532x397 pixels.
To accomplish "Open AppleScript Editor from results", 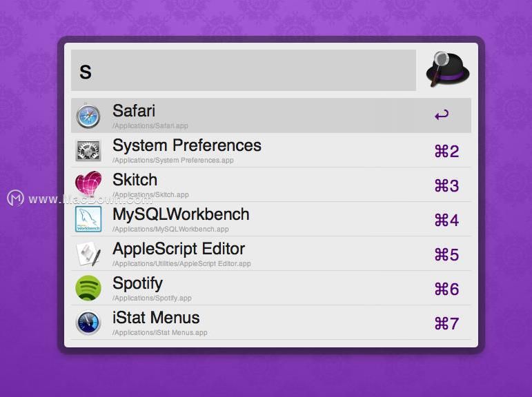I will click(x=270, y=254).
